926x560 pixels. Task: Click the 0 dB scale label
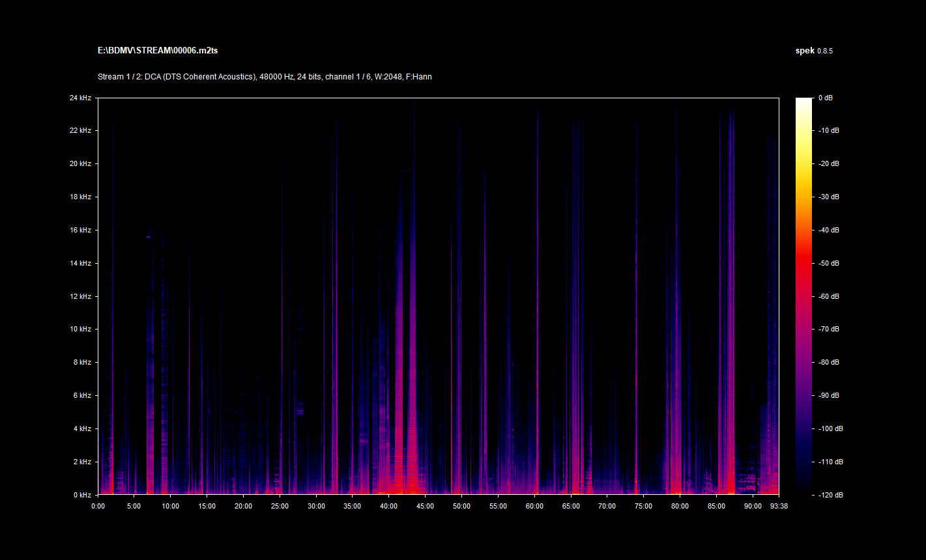(x=824, y=98)
